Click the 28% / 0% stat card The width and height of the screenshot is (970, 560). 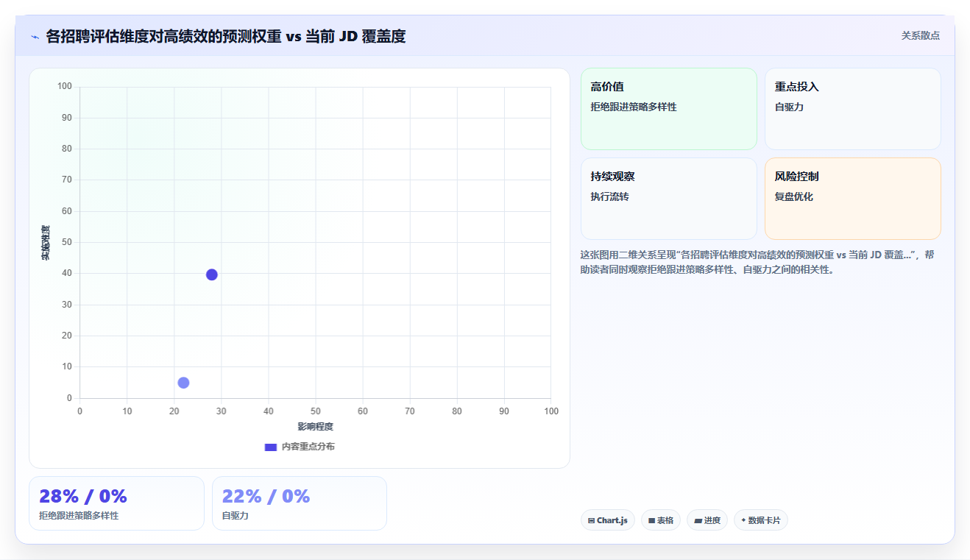pyautogui.click(x=116, y=503)
